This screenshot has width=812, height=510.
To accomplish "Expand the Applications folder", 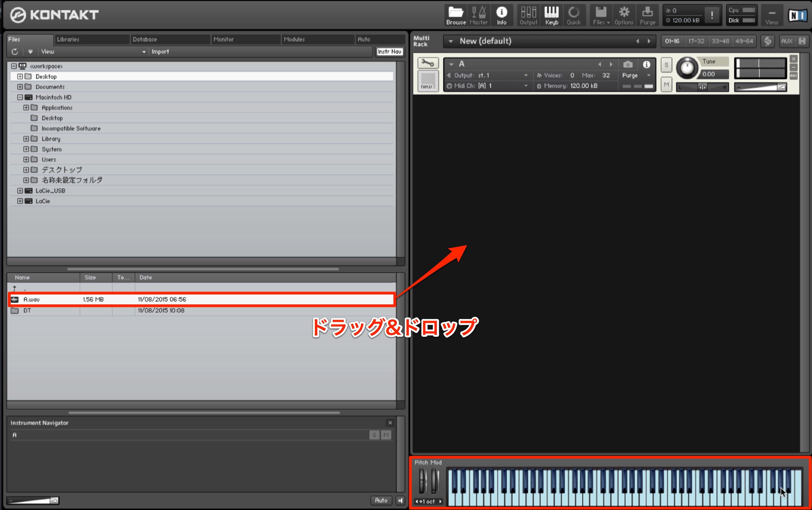I will 26,108.
